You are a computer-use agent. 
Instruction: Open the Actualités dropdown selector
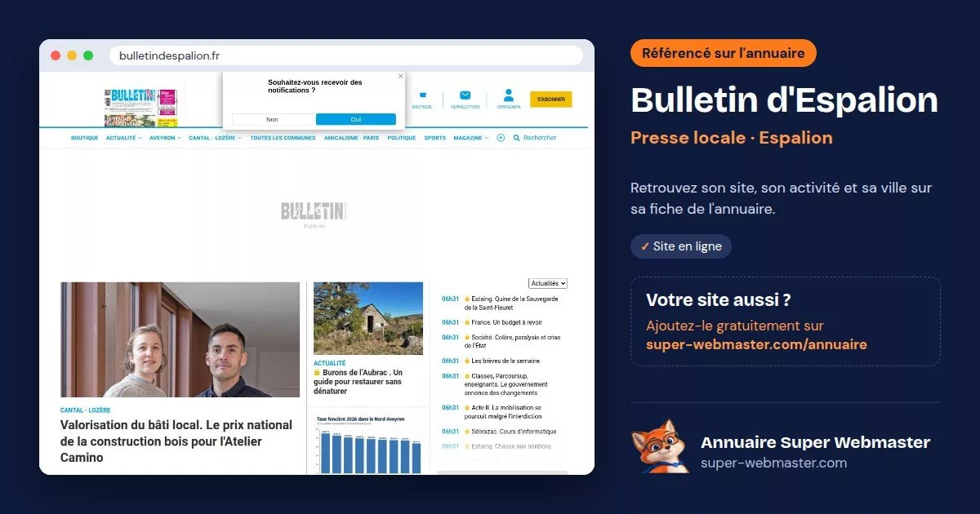(x=548, y=283)
